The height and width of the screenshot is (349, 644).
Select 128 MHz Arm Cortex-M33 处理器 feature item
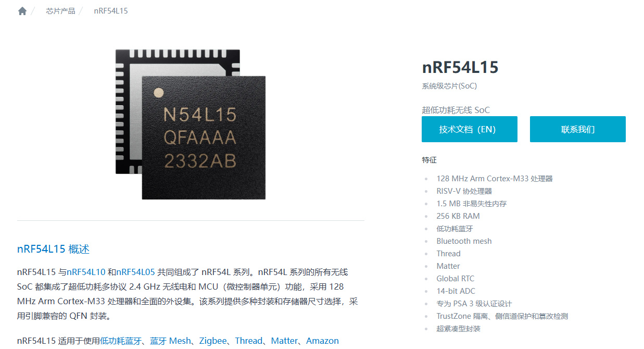[495, 179]
